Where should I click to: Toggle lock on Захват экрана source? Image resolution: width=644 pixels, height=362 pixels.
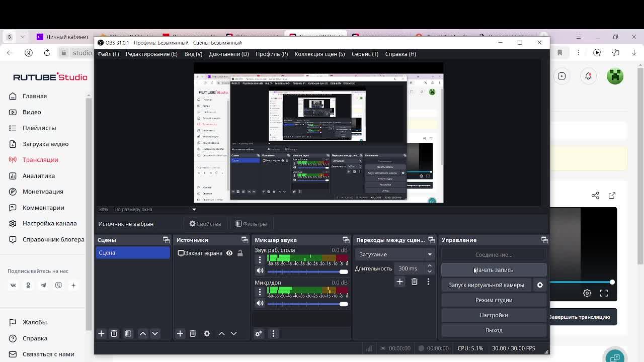pyautogui.click(x=240, y=253)
